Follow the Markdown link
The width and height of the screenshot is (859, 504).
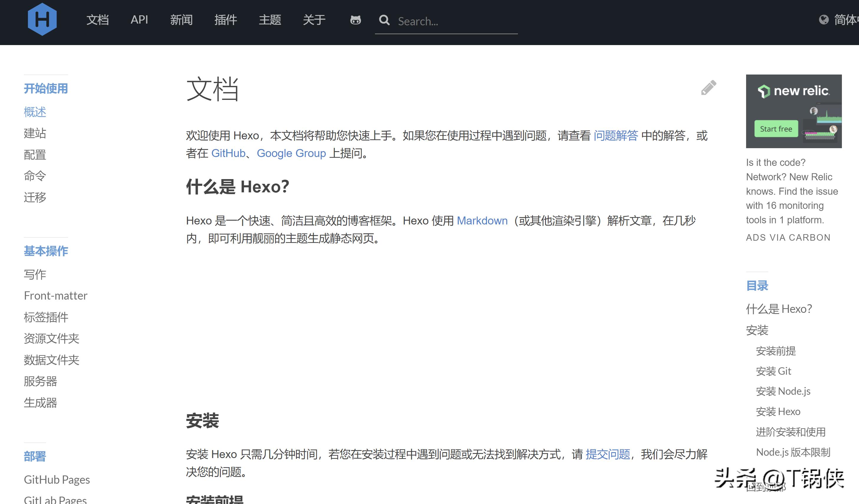(482, 221)
